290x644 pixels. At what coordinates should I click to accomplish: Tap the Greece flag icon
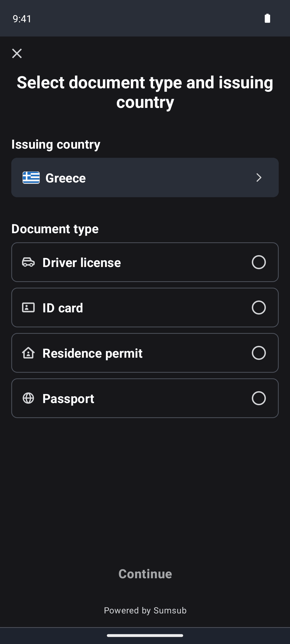tap(31, 178)
